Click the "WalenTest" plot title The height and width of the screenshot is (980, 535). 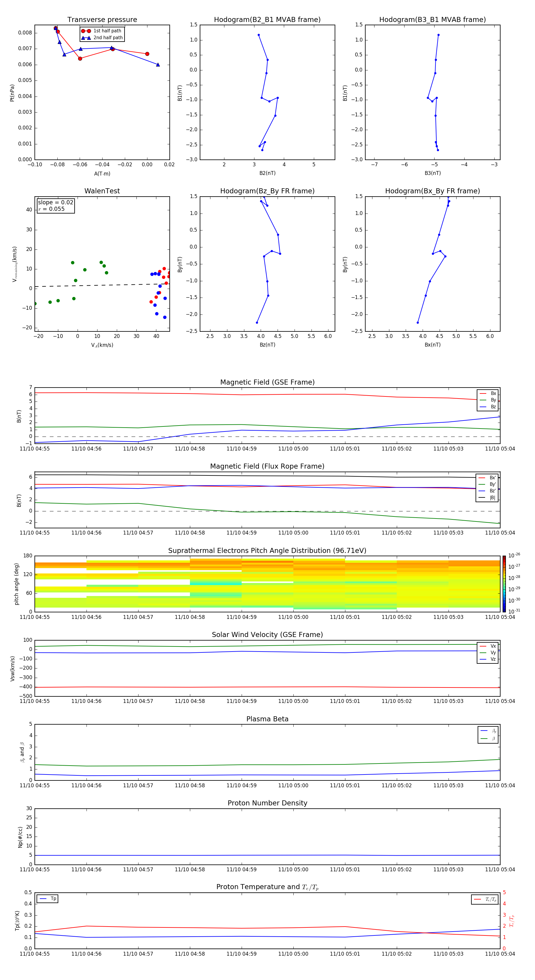[102, 191]
